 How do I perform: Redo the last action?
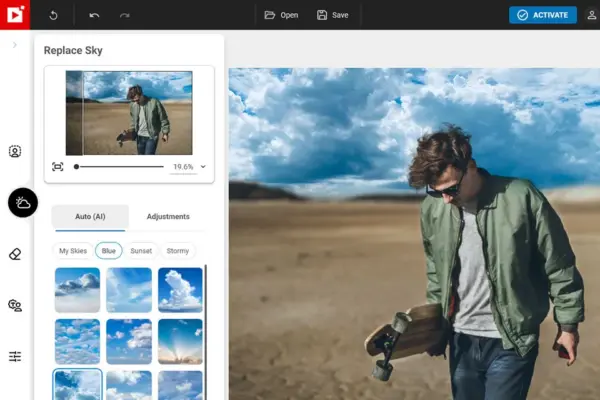point(125,15)
